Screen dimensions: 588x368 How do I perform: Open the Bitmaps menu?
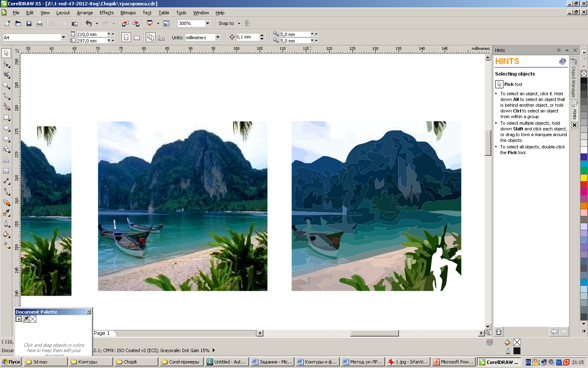[x=128, y=13]
